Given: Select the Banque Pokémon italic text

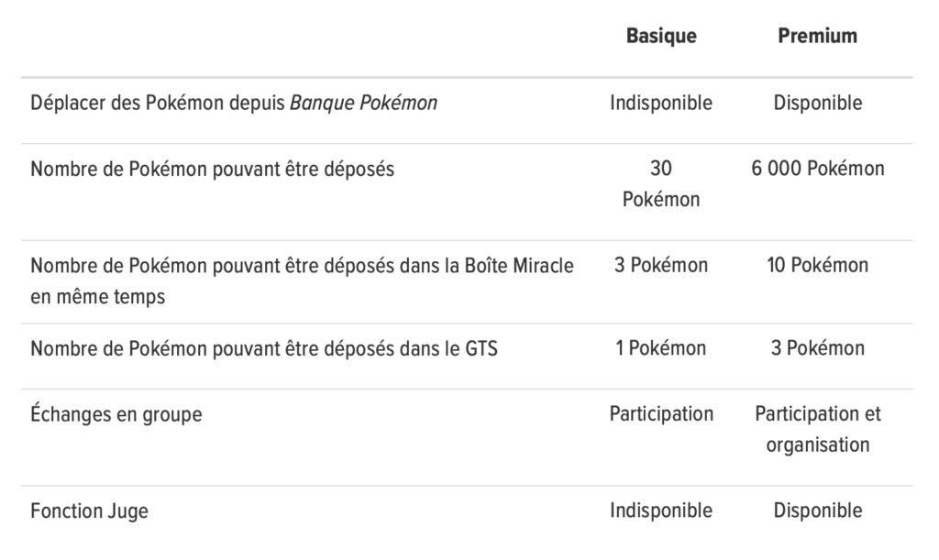Looking at the screenshot, I should [363, 103].
